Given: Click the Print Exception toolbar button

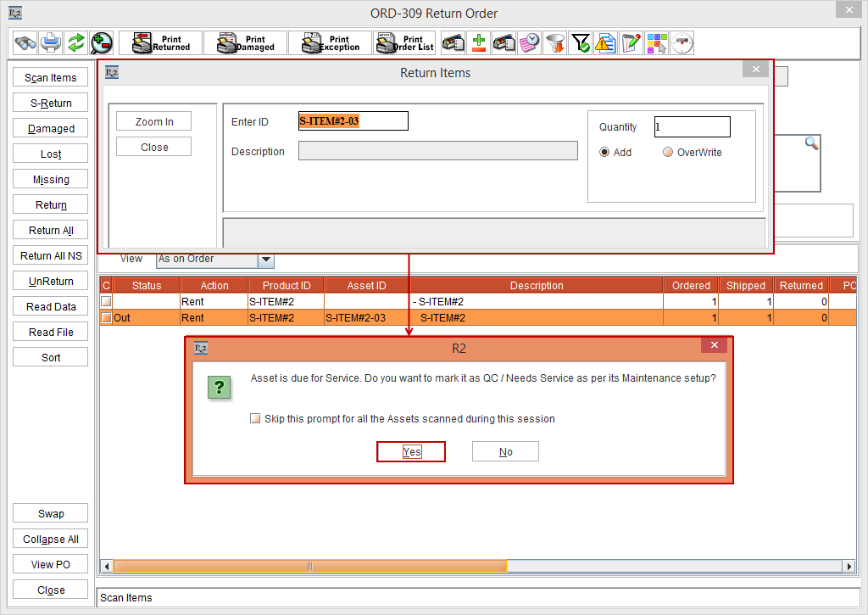Looking at the screenshot, I should pos(330,42).
